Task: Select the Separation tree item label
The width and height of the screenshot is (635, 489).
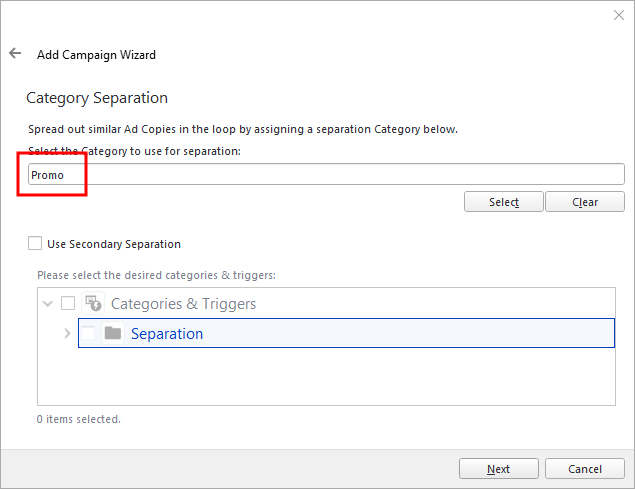Action: [167, 333]
